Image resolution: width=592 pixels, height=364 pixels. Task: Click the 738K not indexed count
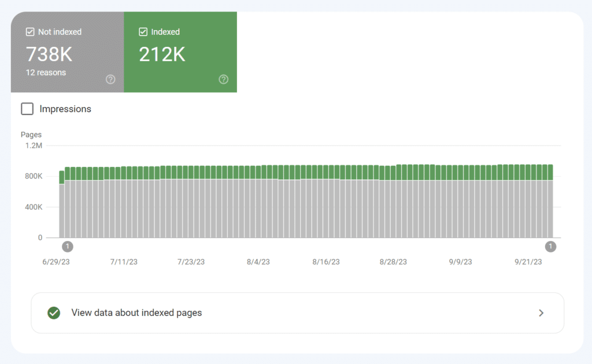(x=49, y=54)
